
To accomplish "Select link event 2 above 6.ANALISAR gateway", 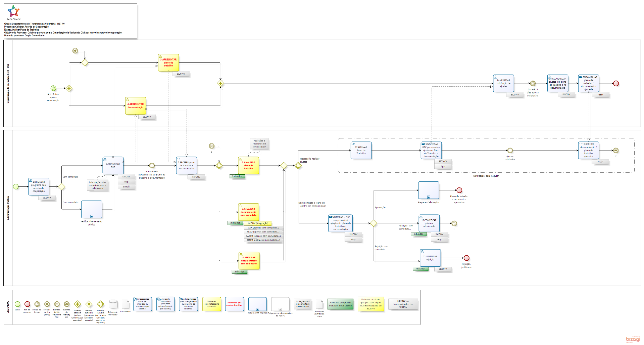I will 211,146.
